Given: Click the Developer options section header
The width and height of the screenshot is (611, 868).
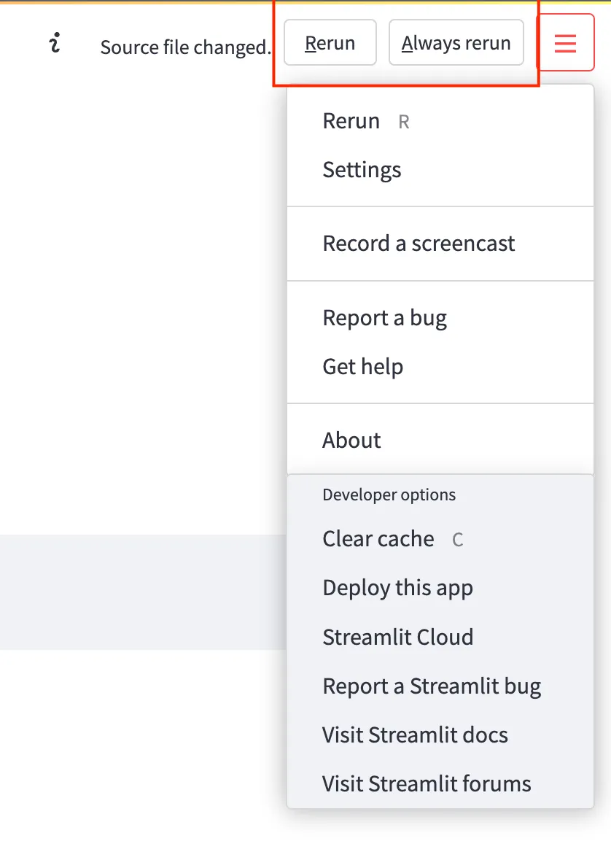Looking at the screenshot, I should click(389, 495).
